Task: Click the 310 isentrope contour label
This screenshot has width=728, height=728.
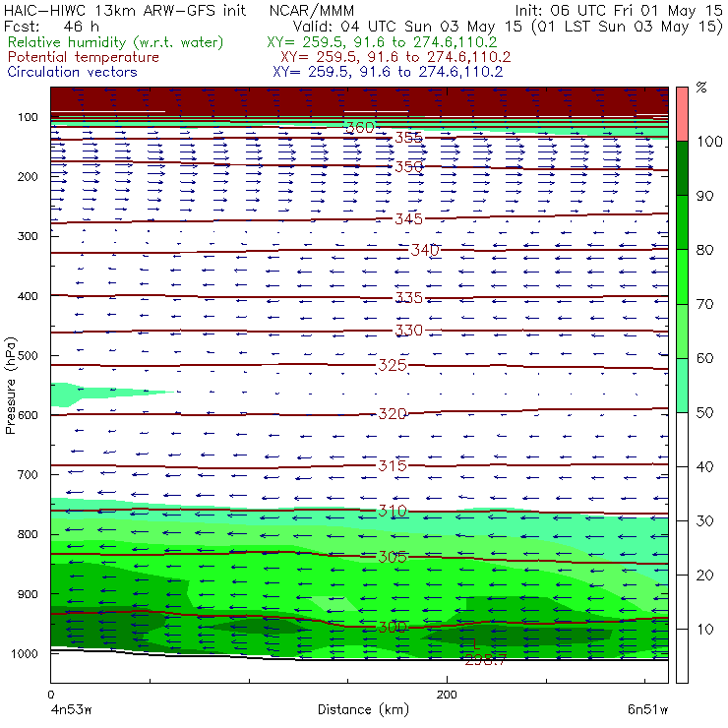Action: (x=393, y=511)
